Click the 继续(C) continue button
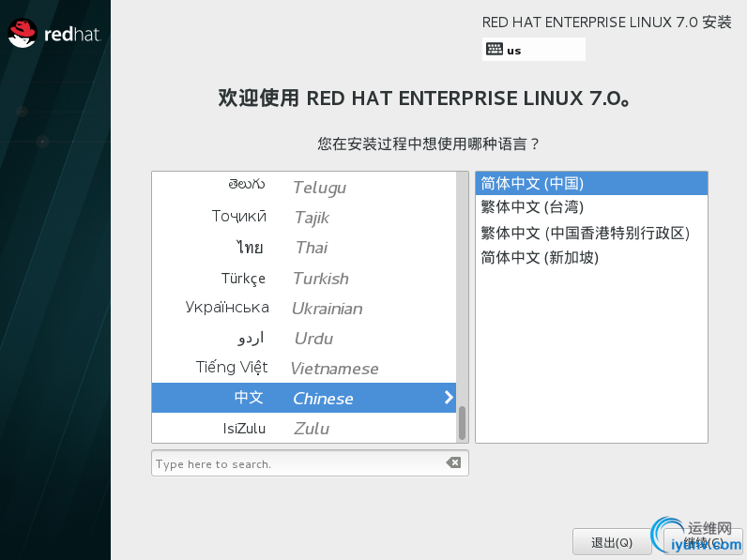Screen dimensions: 747x560 [703, 542]
